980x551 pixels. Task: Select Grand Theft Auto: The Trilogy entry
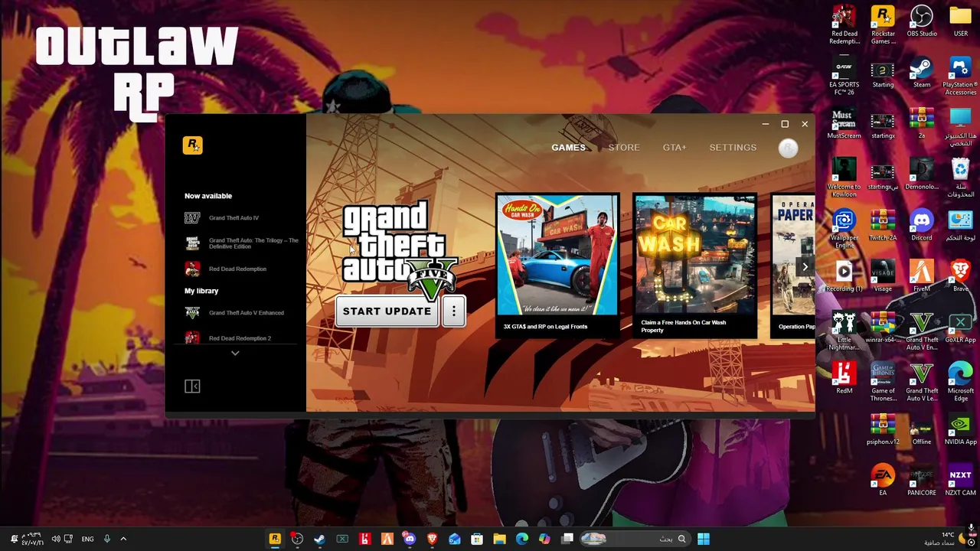pyautogui.click(x=242, y=243)
